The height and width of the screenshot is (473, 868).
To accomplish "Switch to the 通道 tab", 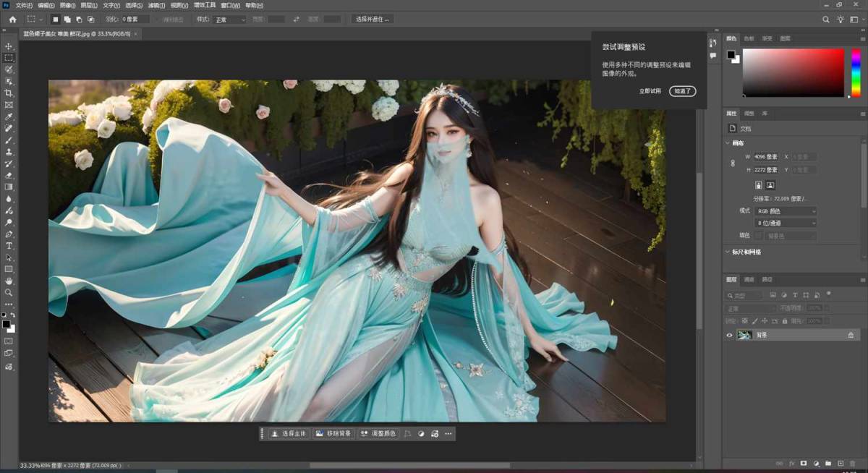I will [x=749, y=280].
